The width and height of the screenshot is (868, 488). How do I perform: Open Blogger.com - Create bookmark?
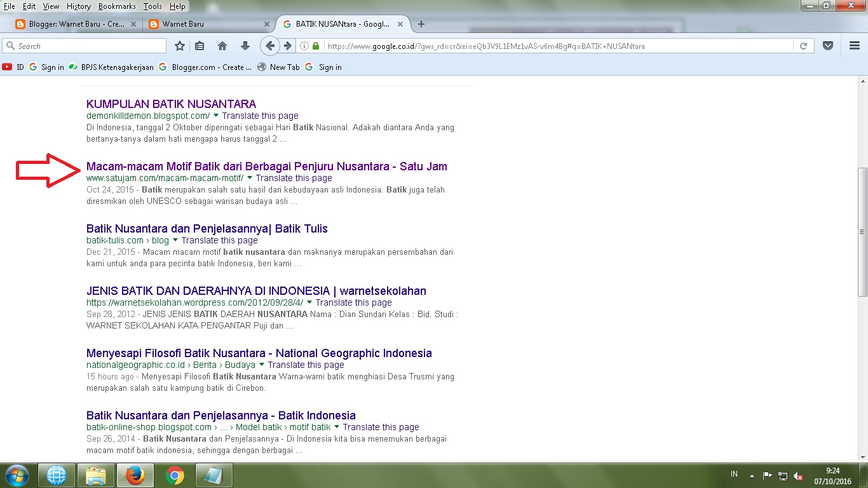(205, 67)
